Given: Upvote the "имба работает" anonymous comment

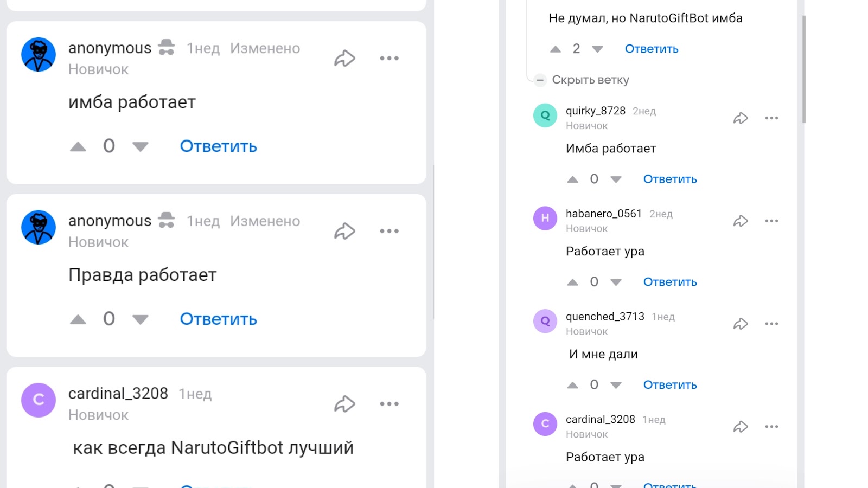Looking at the screenshot, I should 78,146.
